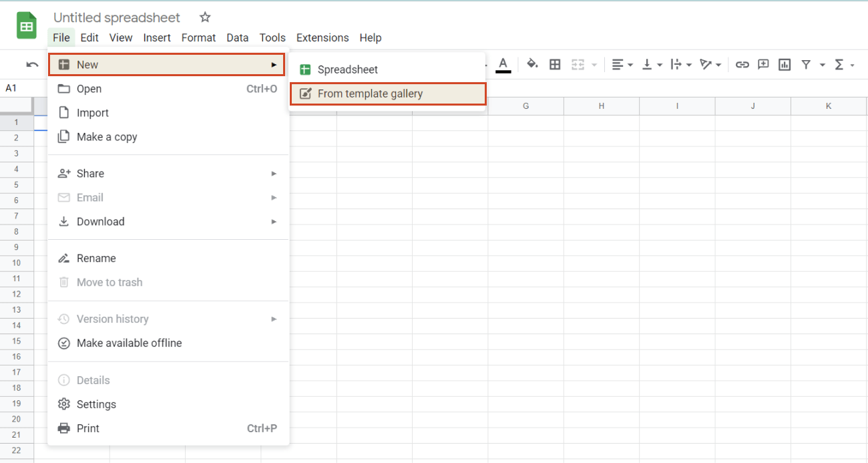Open the Functions (sigma) toolbar icon

pos(840,64)
